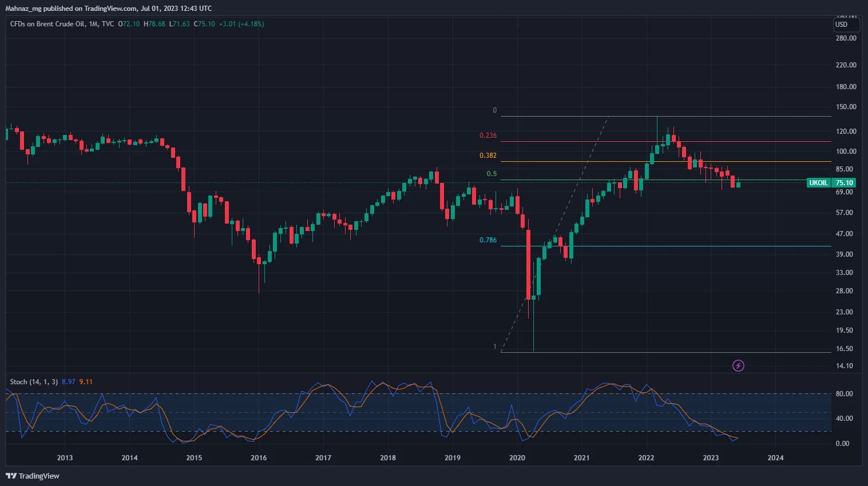
Task: Click the TradingView logo at bottom left
Action: [x=33, y=476]
